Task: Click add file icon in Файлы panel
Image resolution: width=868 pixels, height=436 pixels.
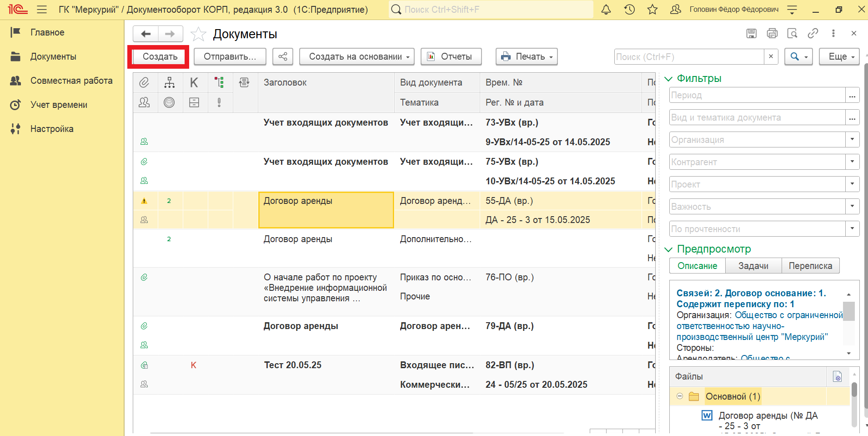Action: pyautogui.click(x=837, y=376)
